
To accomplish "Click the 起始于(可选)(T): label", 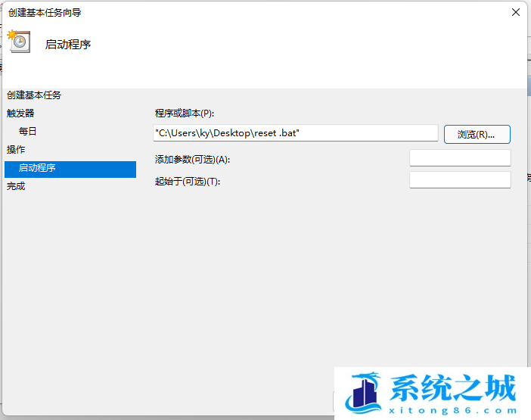I will click(188, 182).
